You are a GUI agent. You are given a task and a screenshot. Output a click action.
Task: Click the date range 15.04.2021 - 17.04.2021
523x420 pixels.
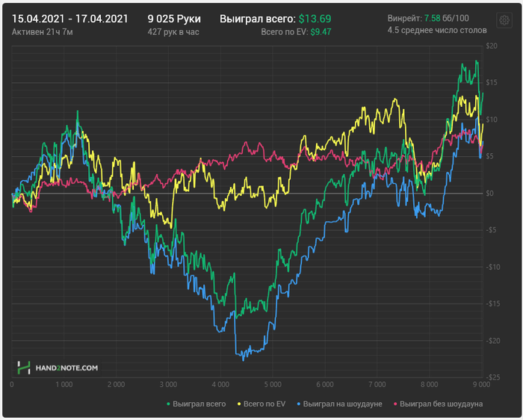coord(69,19)
